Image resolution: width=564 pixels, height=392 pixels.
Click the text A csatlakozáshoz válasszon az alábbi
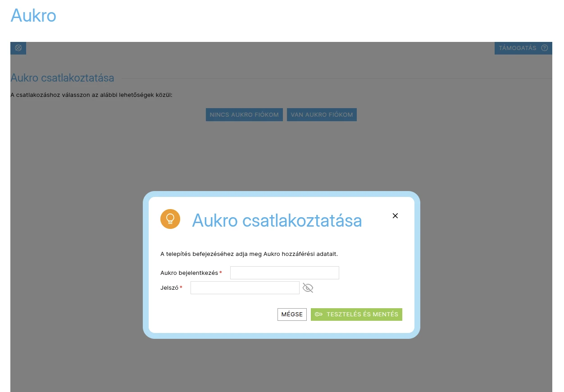(91, 95)
